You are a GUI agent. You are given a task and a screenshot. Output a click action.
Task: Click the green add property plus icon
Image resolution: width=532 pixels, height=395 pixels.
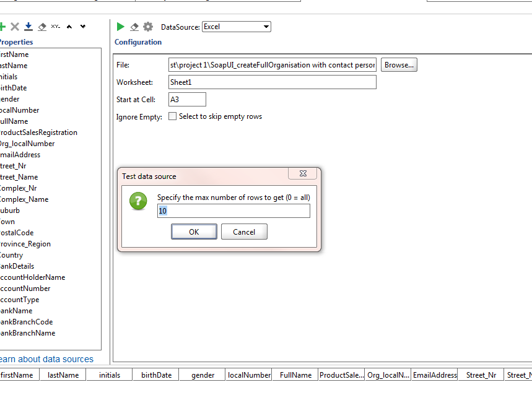2,27
